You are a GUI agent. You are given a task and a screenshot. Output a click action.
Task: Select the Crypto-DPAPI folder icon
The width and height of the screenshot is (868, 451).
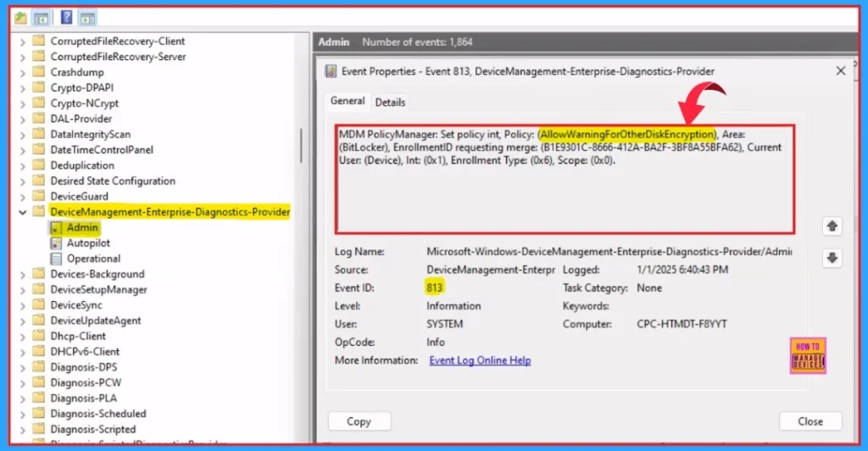[x=39, y=87]
